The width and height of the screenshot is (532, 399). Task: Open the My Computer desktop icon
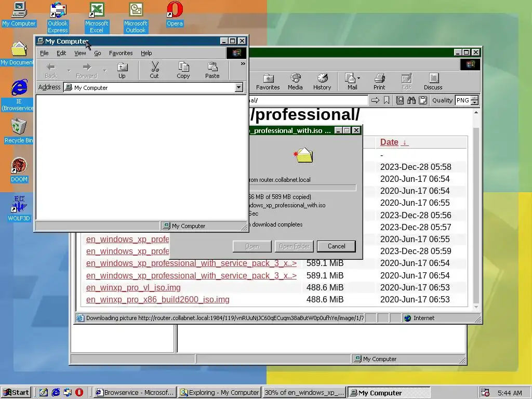tap(19, 14)
